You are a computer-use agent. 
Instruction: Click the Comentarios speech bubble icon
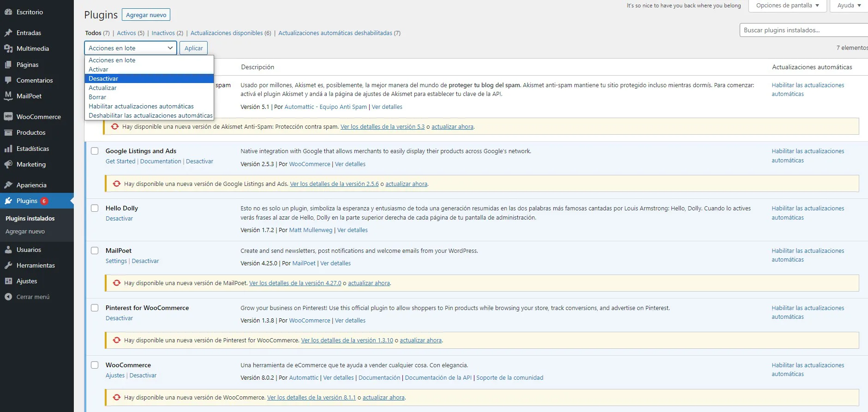tap(8, 80)
